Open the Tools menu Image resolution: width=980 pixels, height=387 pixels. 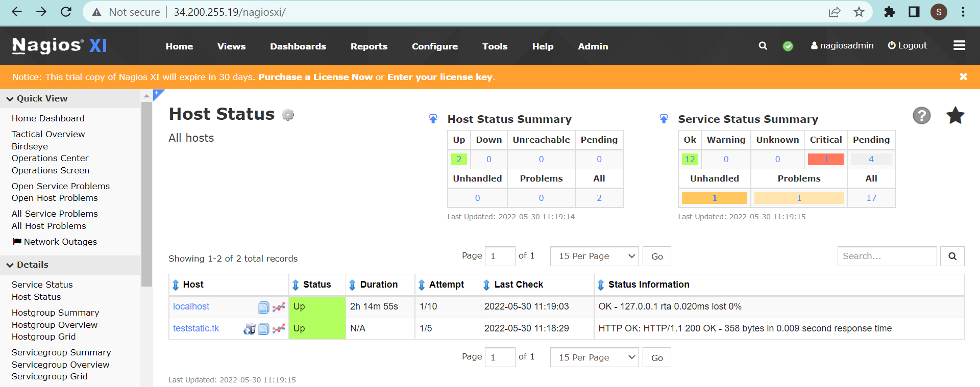tap(495, 46)
